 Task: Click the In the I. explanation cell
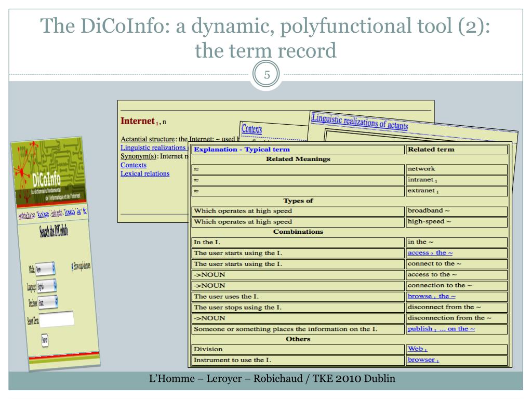tap(298, 242)
